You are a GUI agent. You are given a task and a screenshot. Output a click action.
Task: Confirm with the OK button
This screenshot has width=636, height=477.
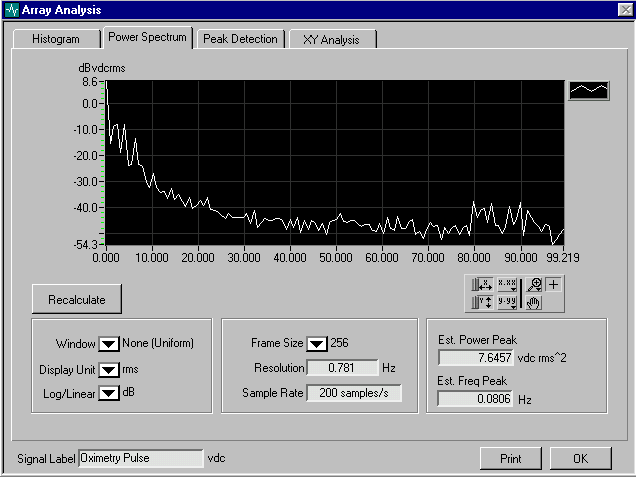(580, 458)
